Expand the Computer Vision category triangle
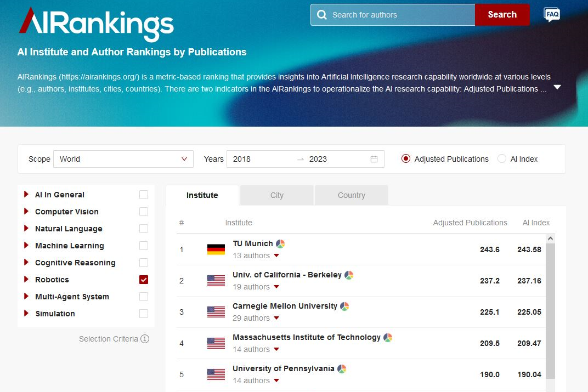This screenshot has height=392, width=588. click(x=26, y=211)
